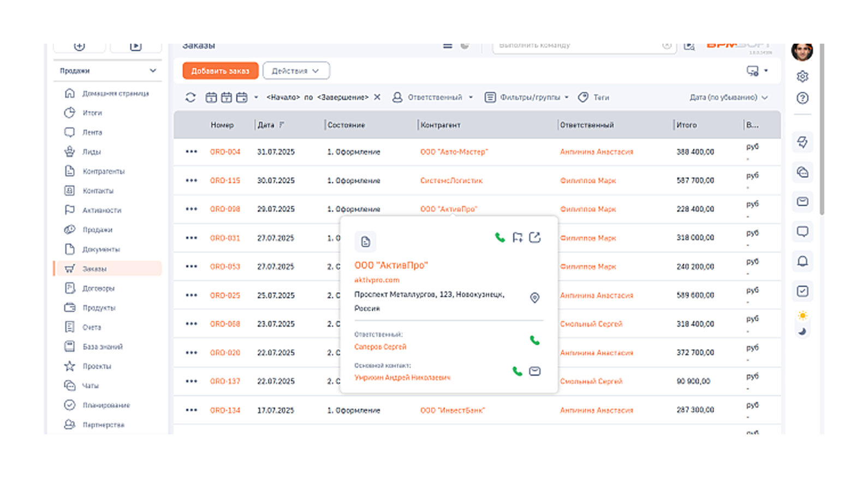Call the main contact Умрихин Андрей Николаевич

(x=518, y=372)
